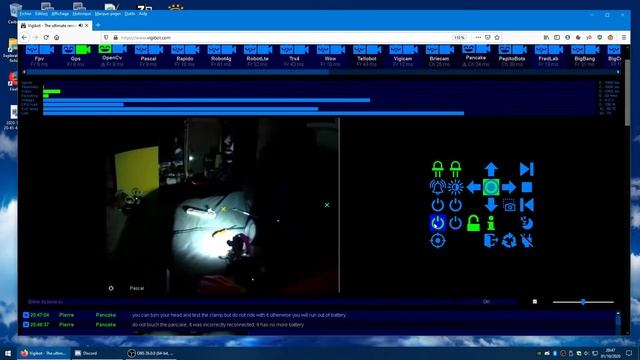Toggle the first green LED light
The width and height of the screenshot is (640, 360).
438,169
